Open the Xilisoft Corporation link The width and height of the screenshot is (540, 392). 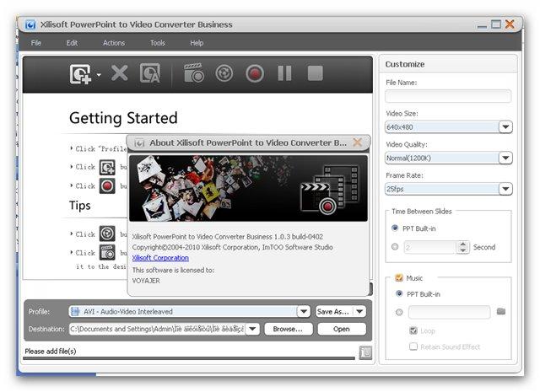pyautogui.click(x=160, y=258)
